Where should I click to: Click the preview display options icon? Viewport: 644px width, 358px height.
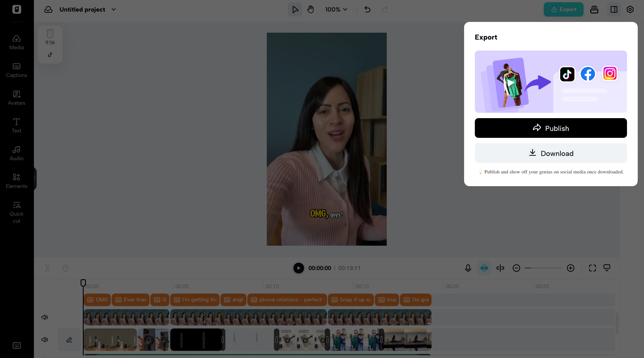[607, 268]
